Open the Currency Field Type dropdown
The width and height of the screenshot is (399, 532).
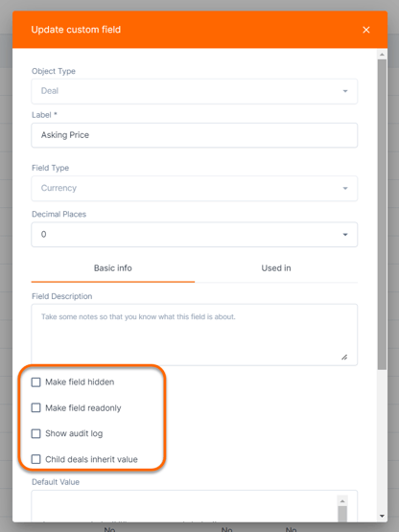195,188
